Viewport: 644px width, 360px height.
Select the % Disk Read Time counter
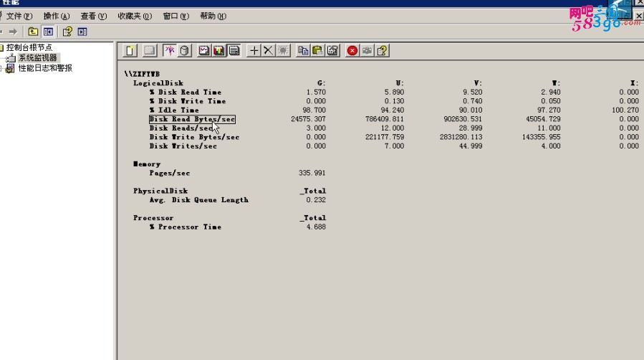click(186, 92)
